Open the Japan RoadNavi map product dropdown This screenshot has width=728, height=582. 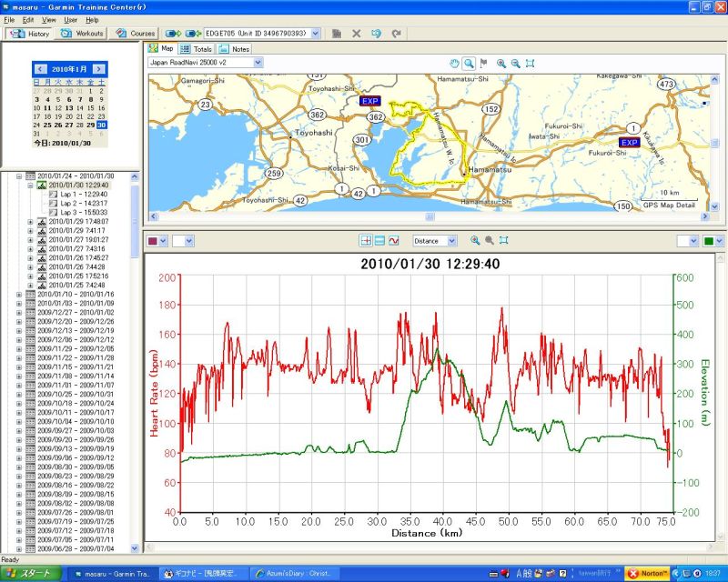click(x=258, y=62)
